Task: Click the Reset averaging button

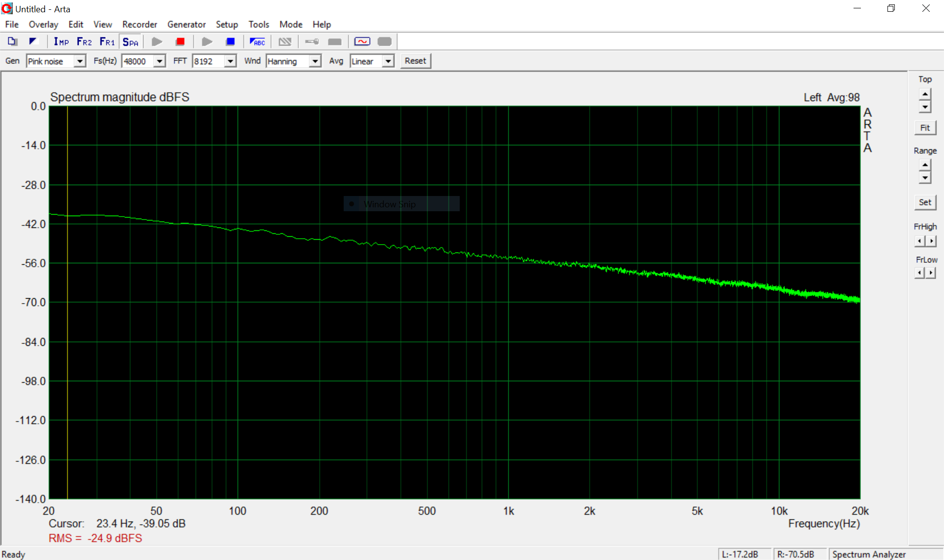Action: coord(415,61)
